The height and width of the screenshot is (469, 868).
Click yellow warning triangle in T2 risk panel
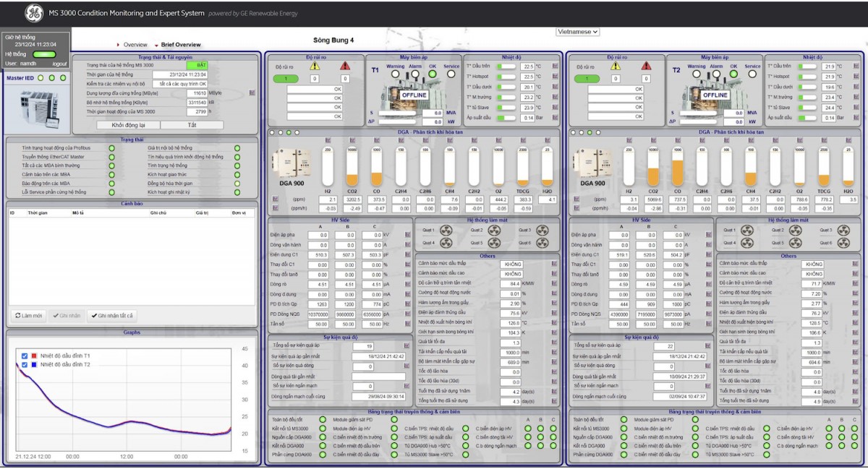(616, 66)
